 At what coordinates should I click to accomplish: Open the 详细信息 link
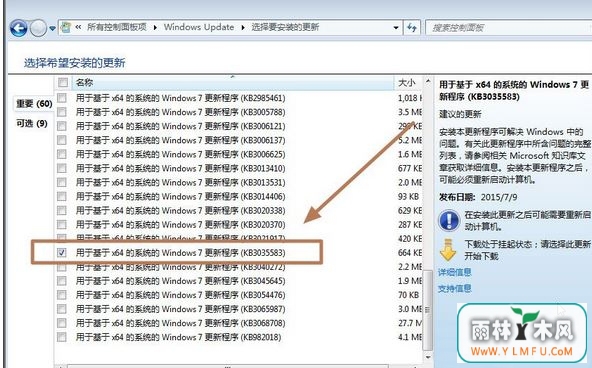pyautogui.click(x=455, y=272)
